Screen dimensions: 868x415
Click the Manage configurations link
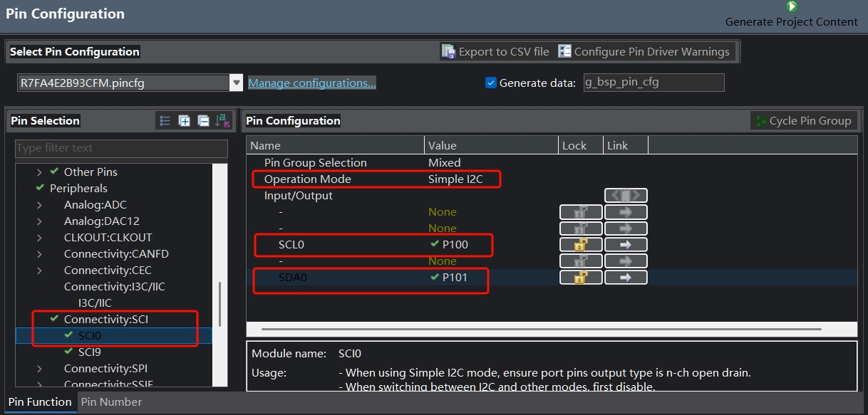point(311,83)
